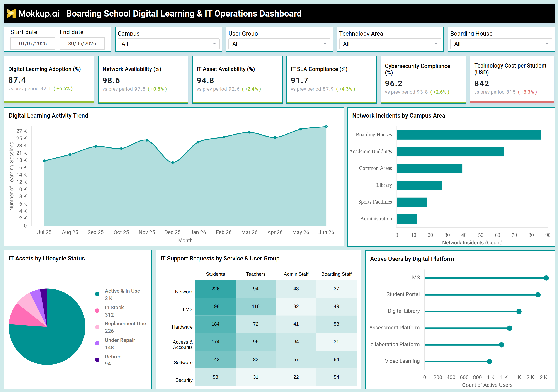Screen dimensions: 558x392
Task: Edit the Start date field 01/07/2025
Action: click(x=33, y=44)
